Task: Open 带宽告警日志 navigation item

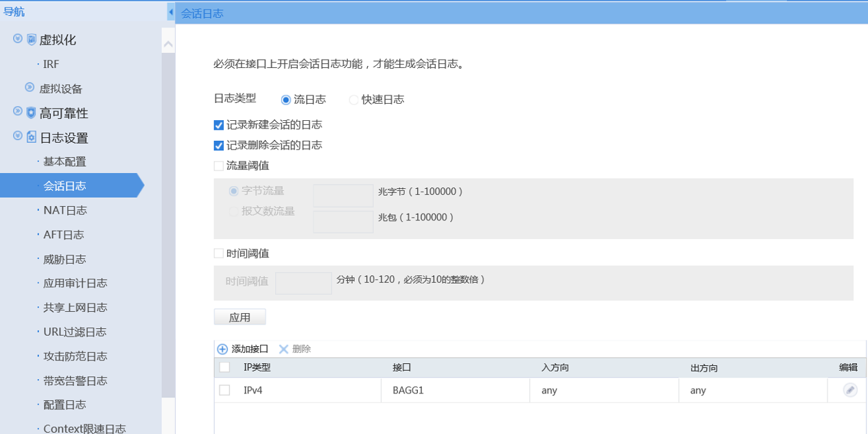Action: 75,380
